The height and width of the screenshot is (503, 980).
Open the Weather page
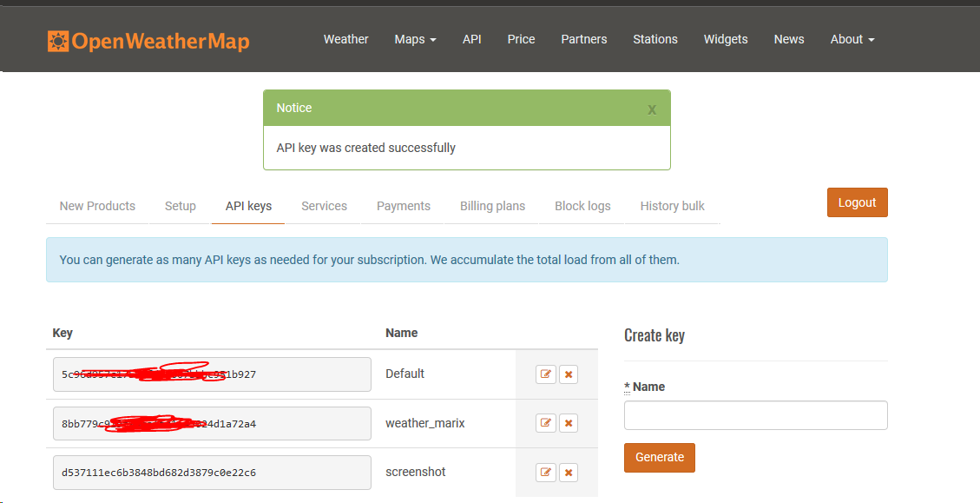pos(345,39)
